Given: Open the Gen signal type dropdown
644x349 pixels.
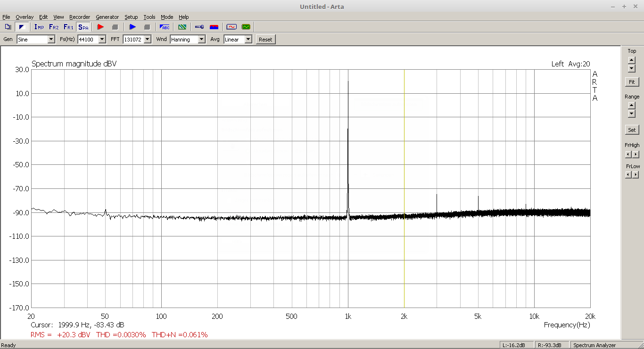Looking at the screenshot, I should 51,40.
